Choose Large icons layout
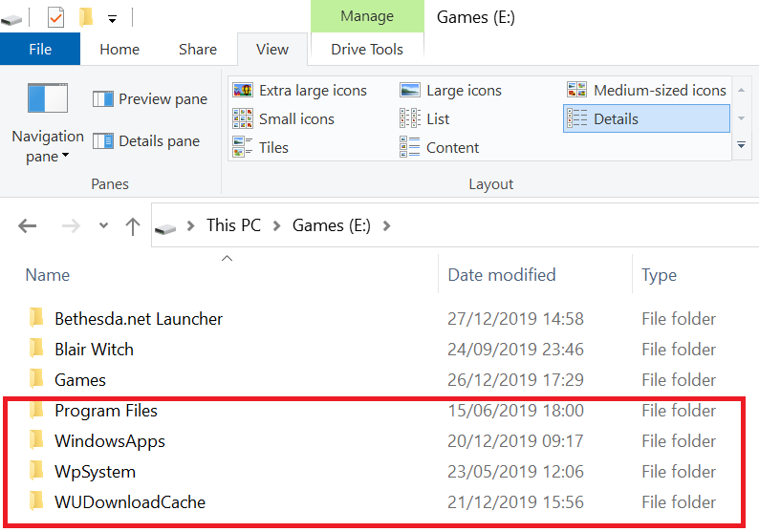This screenshot has height=532, width=759. click(450, 91)
